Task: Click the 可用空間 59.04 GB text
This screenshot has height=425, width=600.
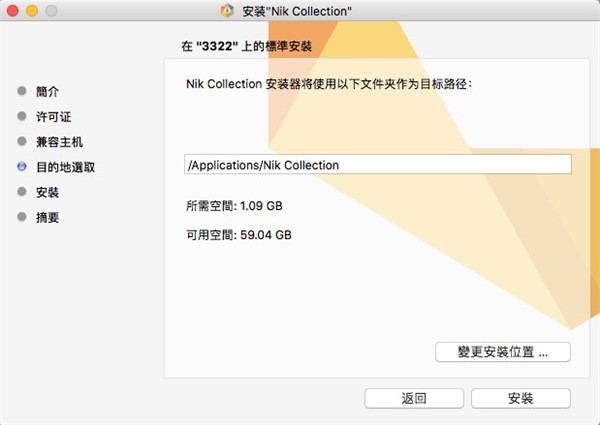Action: (239, 236)
